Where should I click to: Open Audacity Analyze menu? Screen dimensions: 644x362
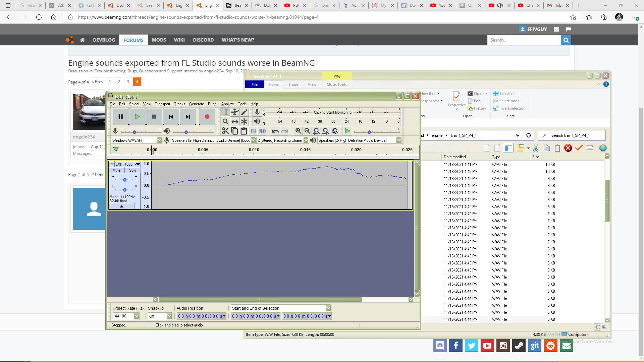tap(227, 104)
